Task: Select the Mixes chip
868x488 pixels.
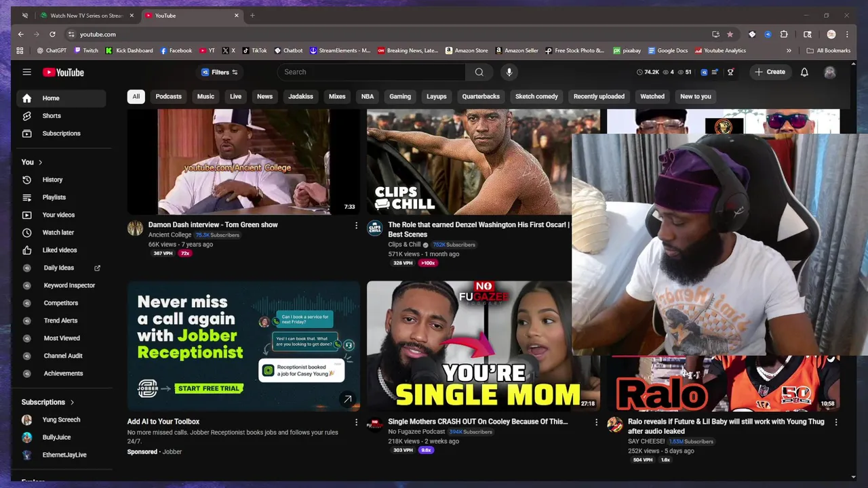Action: click(x=337, y=96)
